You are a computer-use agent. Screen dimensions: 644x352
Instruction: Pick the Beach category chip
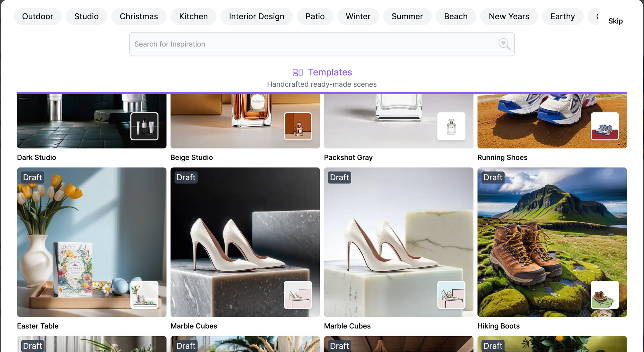click(x=456, y=16)
